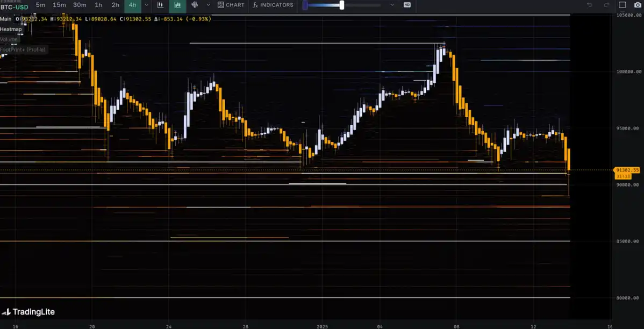
Task: Click the heatmap intensity slider handle
Action: (341, 5)
